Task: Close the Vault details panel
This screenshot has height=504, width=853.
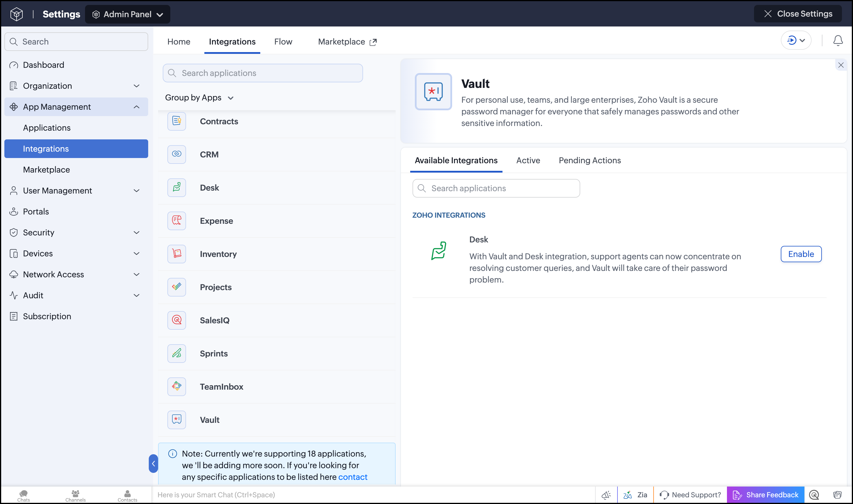Action: click(x=840, y=65)
